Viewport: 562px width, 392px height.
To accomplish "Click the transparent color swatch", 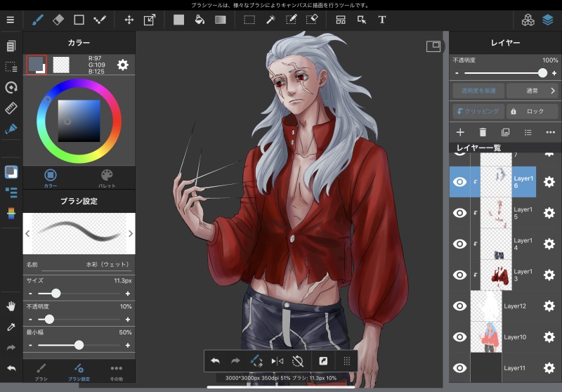I will (x=61, y=65).
